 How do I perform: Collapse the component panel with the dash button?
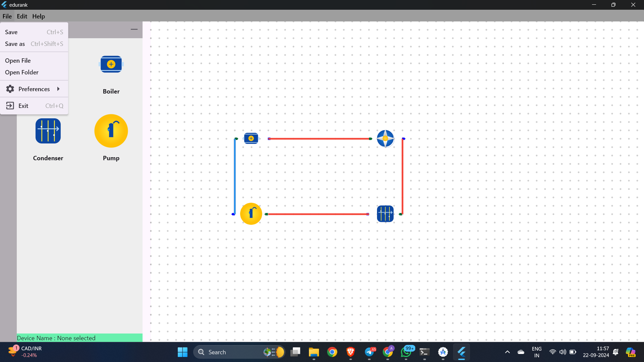tap(134, 29)
